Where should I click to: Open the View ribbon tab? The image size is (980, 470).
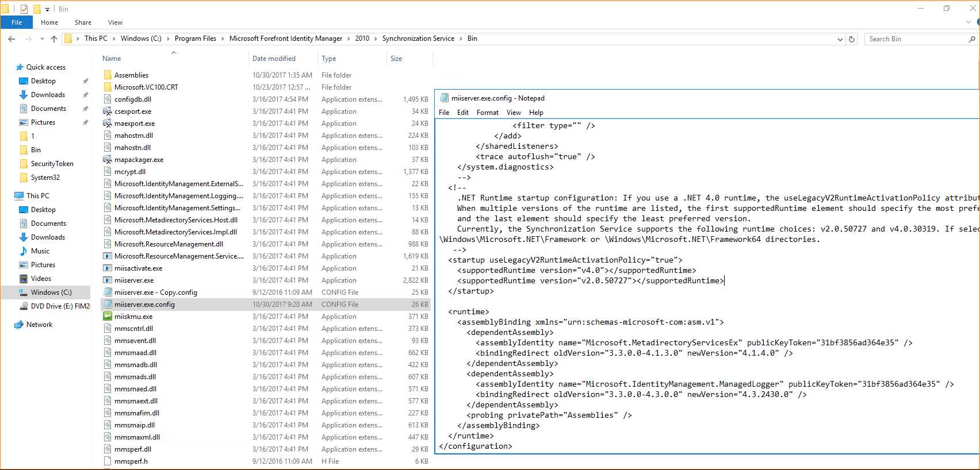pyautogui.click(x=115, y=22)
